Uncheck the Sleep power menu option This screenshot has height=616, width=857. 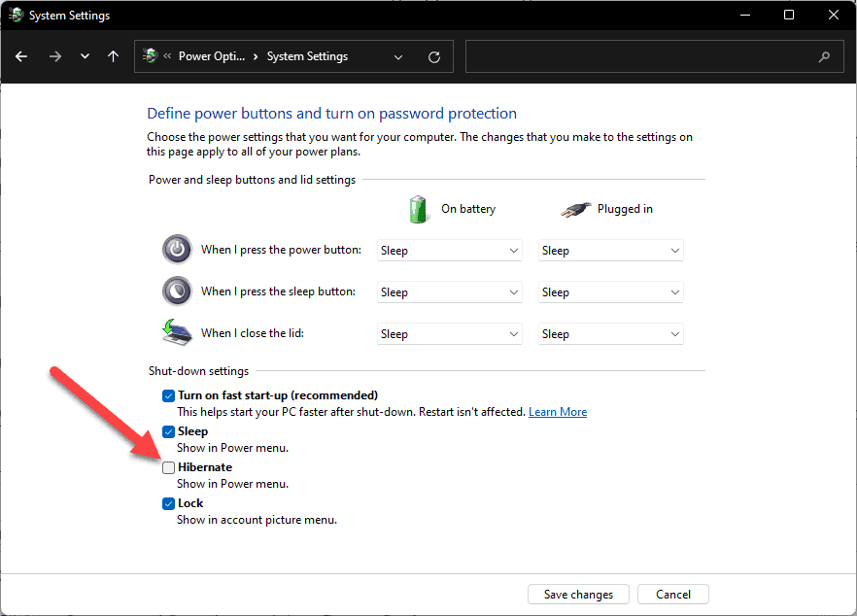169,431
